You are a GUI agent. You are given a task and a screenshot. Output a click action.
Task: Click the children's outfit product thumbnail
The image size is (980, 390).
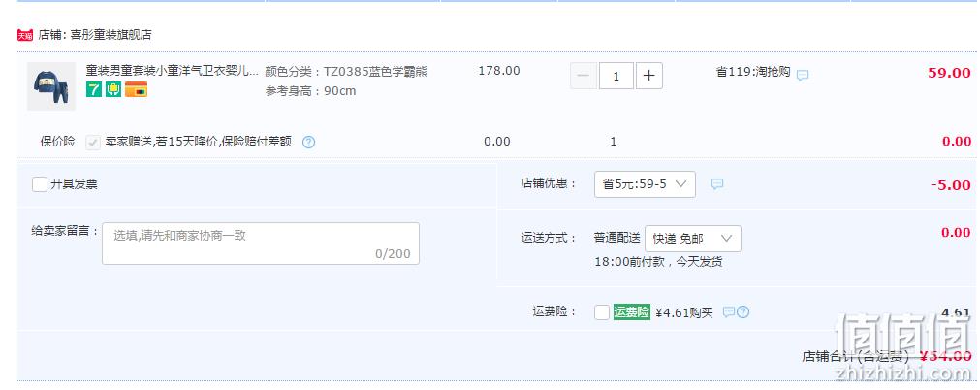click(51, 86)
